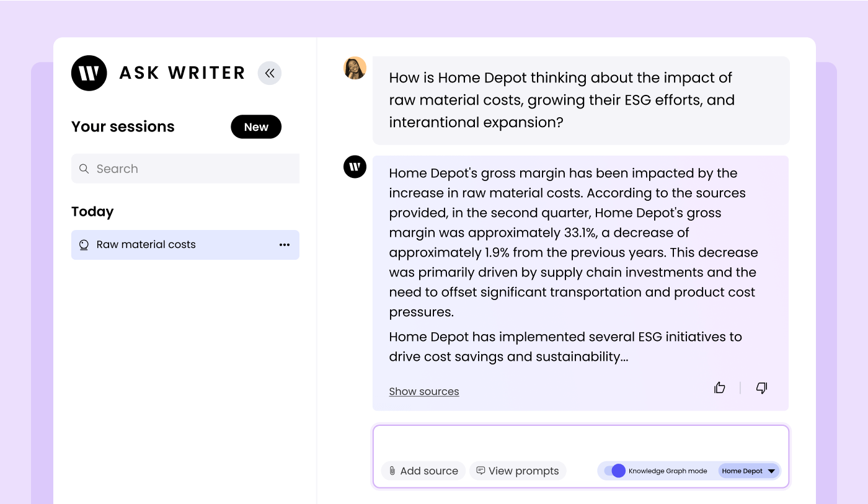This screenshot has width=868, height=504.
Task: Click the user avatar photo
Action: click(x=355, y=68)
